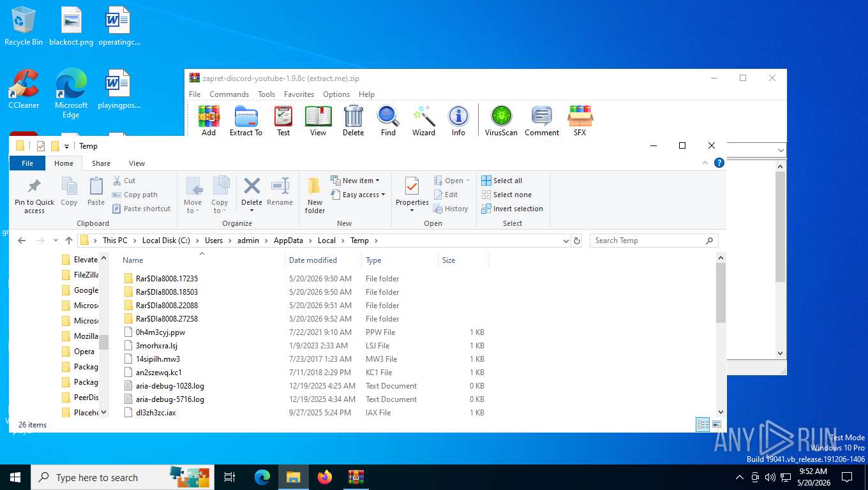
Task: Switch to the Share tab
Action: pyautogui.click(x=101, y=163)
